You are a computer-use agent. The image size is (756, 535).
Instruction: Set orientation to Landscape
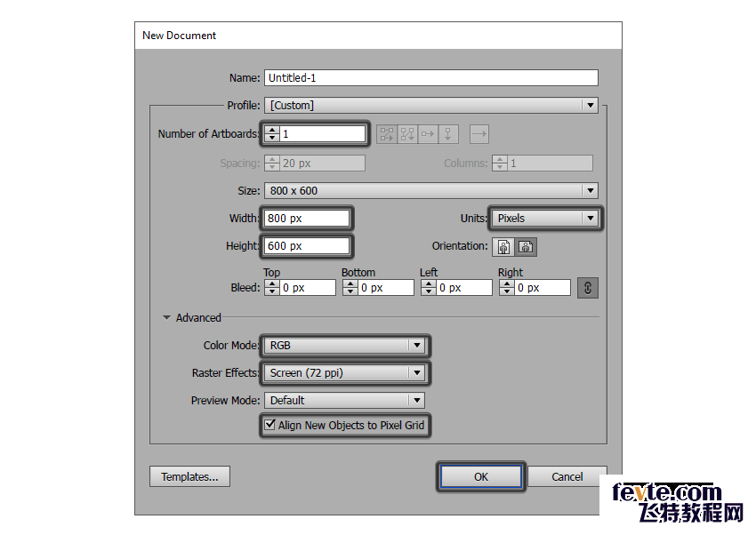click(x=527, y=247)
